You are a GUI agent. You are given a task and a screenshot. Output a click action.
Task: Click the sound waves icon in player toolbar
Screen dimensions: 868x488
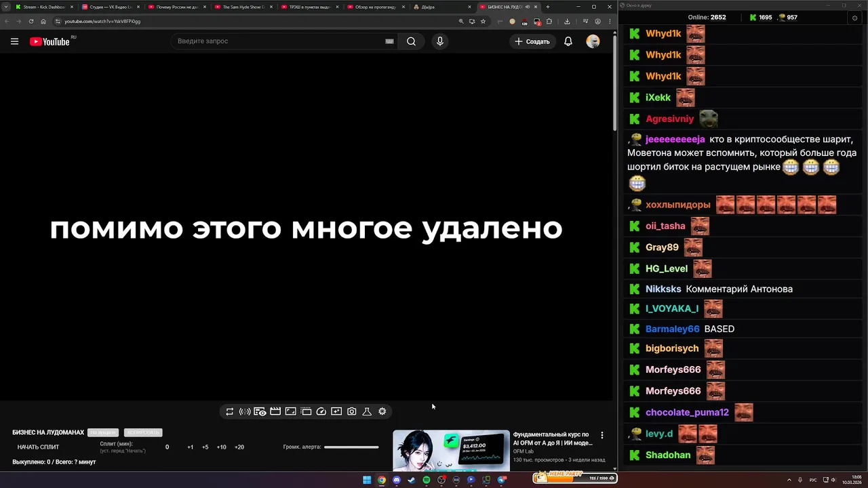pos(245,411)
